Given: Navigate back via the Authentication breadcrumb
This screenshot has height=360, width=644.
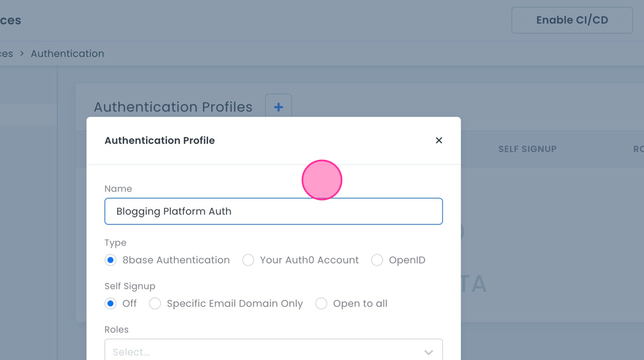Looking at the screenshot, I should 67,53.
